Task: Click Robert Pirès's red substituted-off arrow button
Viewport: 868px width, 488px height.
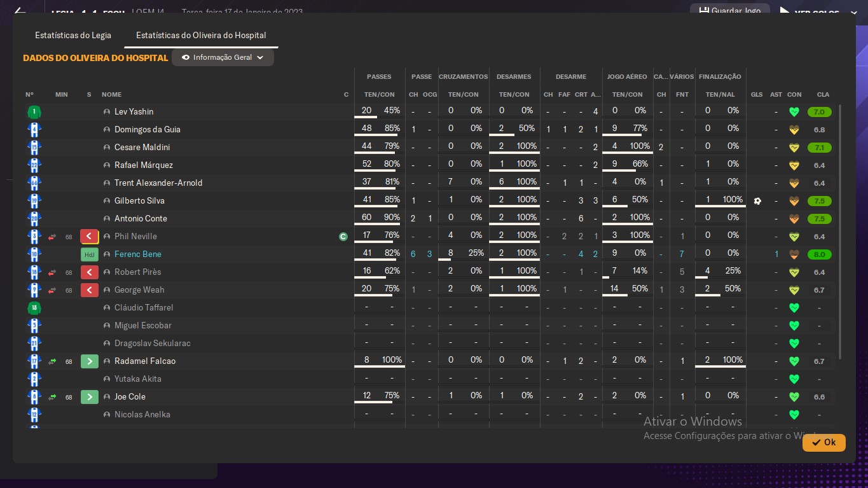Action: (x=89, y=272)
